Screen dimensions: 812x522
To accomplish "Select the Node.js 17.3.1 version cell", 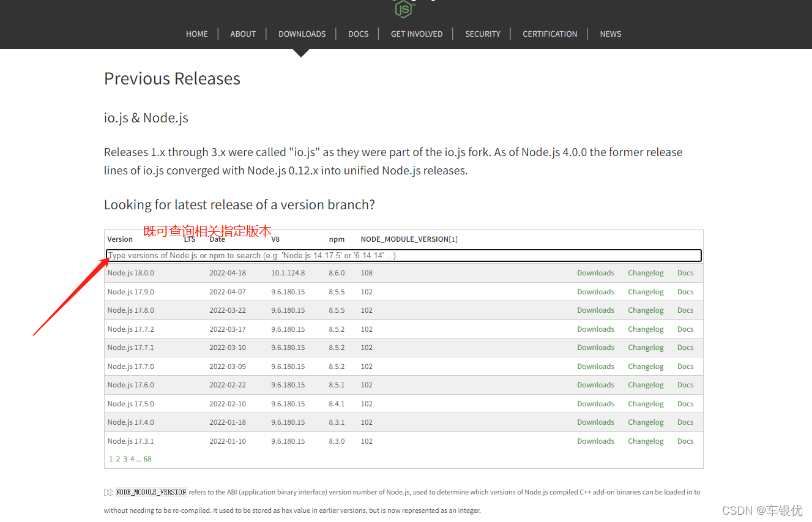I will (131, 441).
